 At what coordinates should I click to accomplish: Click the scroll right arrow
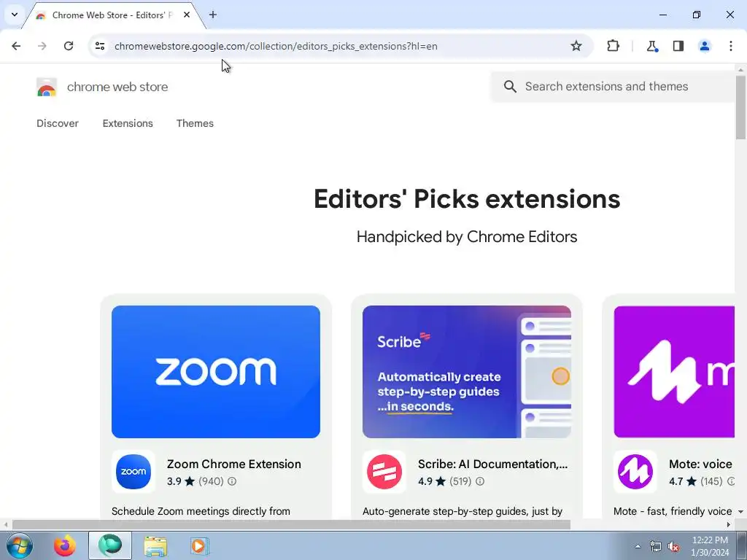tap(729, 525)
